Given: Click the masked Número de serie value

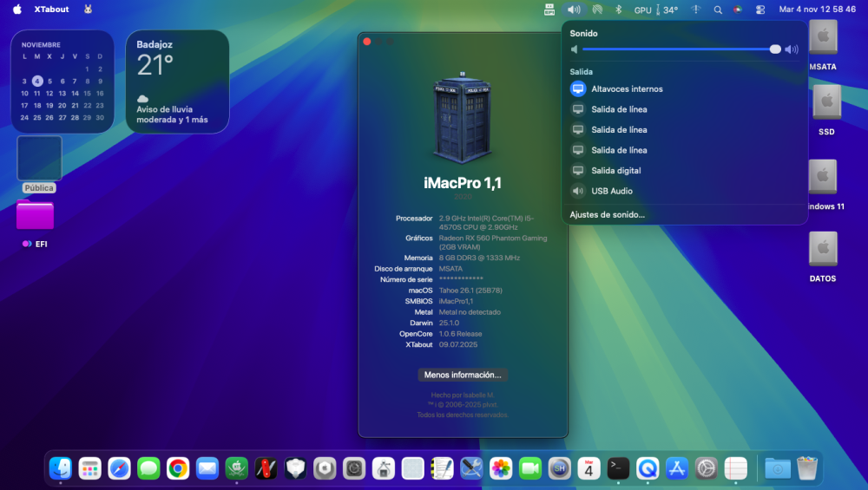Looking at the screenshot, I should [461, 279].
